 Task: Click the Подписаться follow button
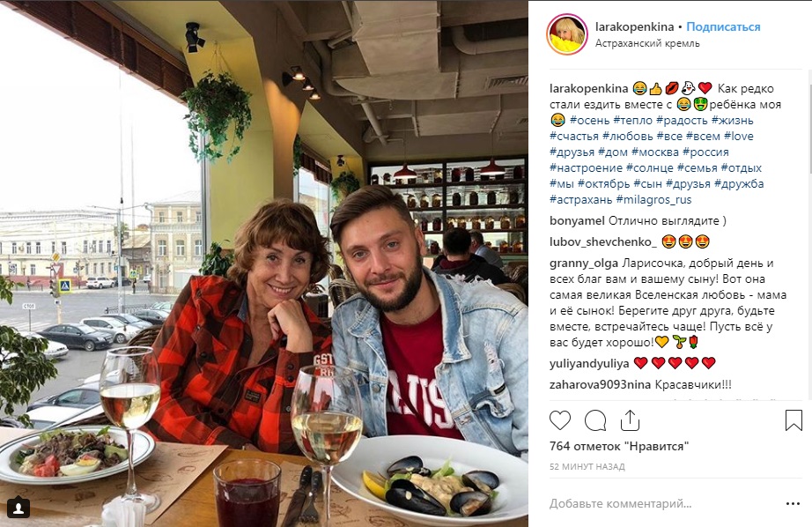(x=723, y=27)
